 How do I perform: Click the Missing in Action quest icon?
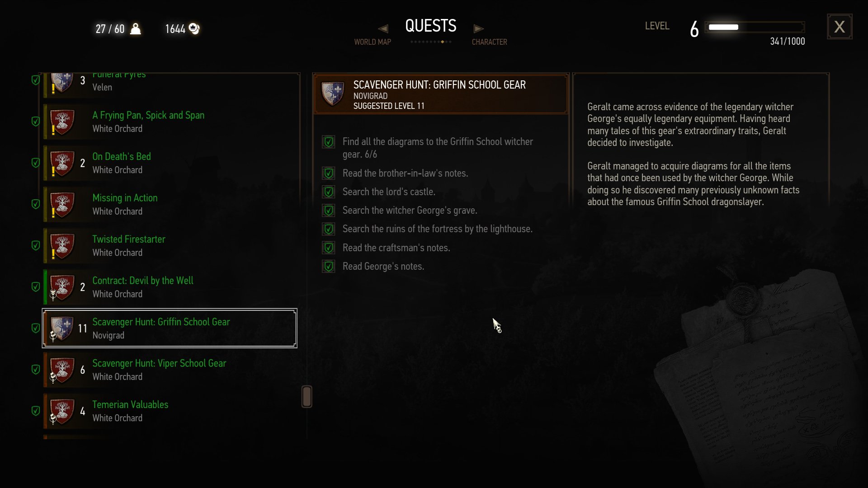[61, 204]
